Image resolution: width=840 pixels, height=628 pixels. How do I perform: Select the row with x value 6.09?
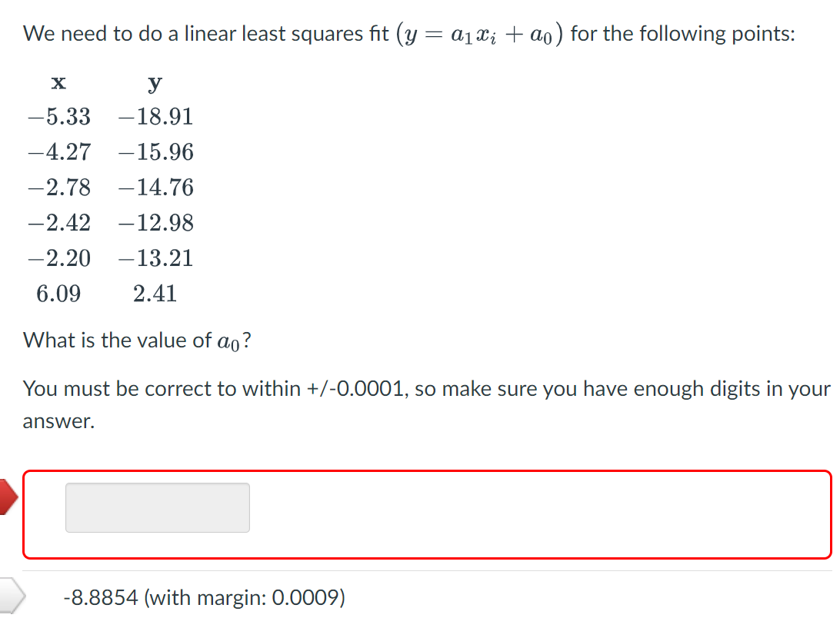(x=58, y=293)
